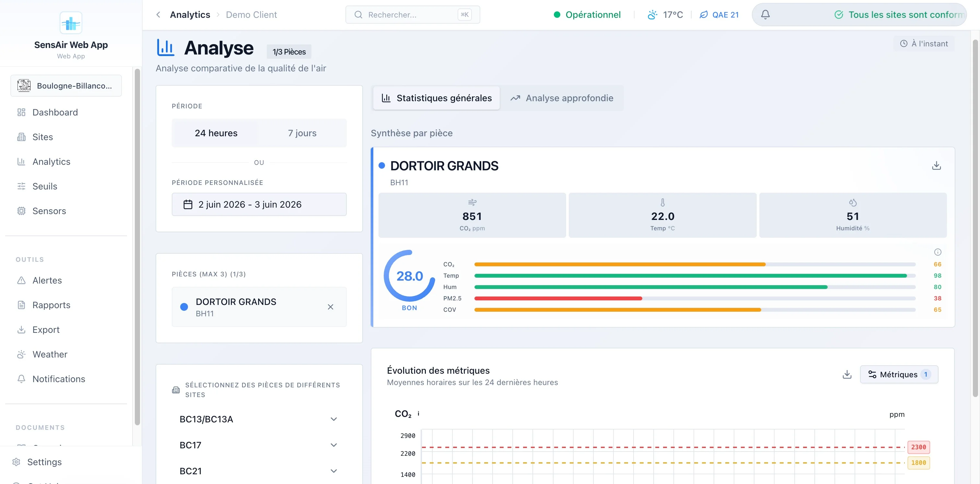
Task: Click the 28.0 BON score gauge
Action: [x=409, y=280]
